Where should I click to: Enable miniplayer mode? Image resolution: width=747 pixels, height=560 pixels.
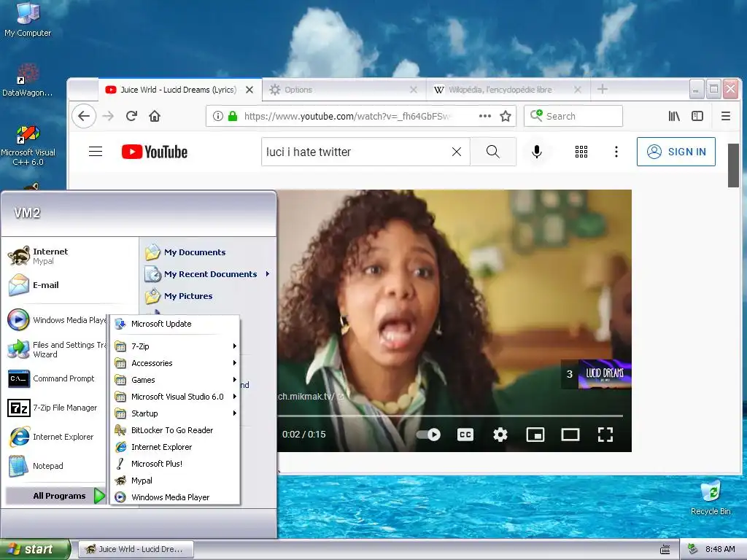[535, 435]
